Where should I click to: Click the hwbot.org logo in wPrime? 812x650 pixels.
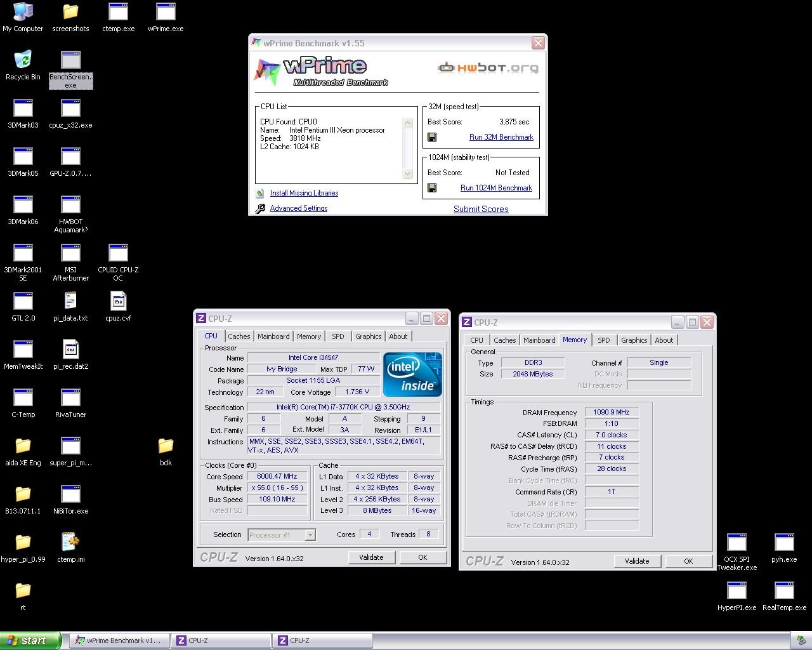point(488,67)
